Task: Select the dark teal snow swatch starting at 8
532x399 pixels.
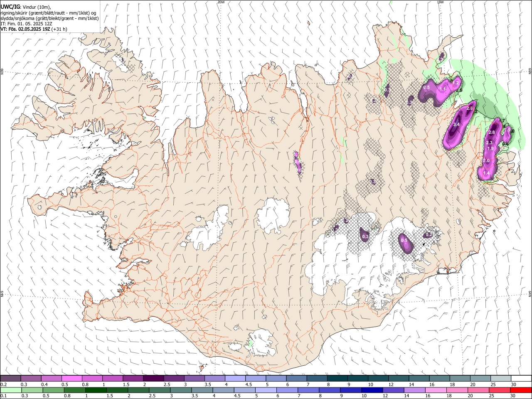Action: coord(337,378)
